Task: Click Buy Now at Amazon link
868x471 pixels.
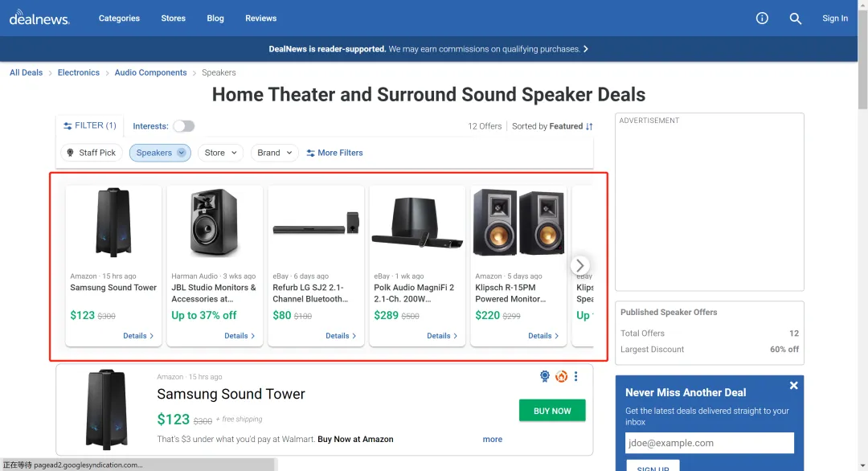Action: 355,439
